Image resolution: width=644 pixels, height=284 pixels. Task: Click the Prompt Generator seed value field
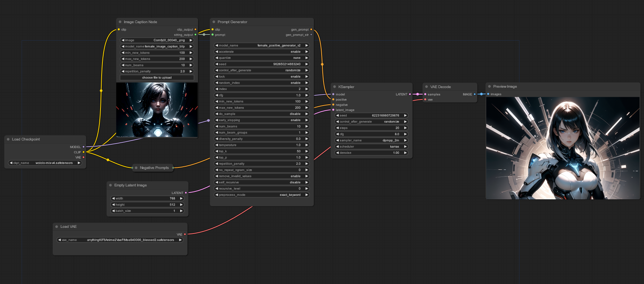click(x=262, y=64)
